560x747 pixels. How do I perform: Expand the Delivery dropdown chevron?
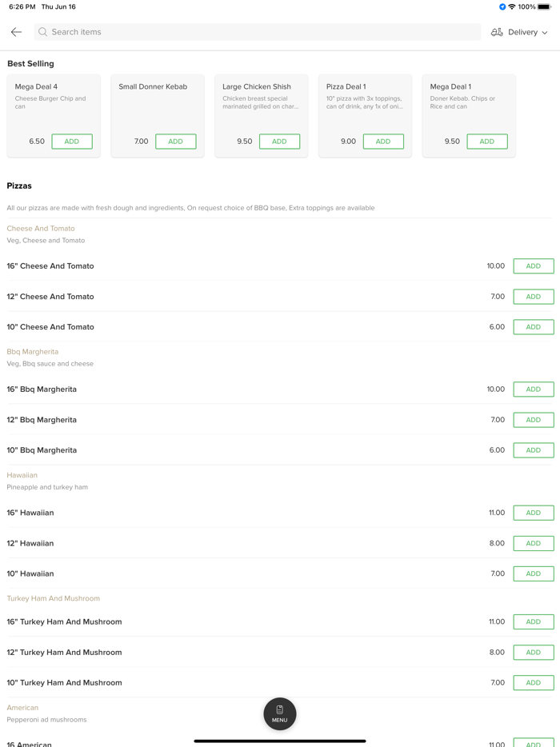coord(546,33)
